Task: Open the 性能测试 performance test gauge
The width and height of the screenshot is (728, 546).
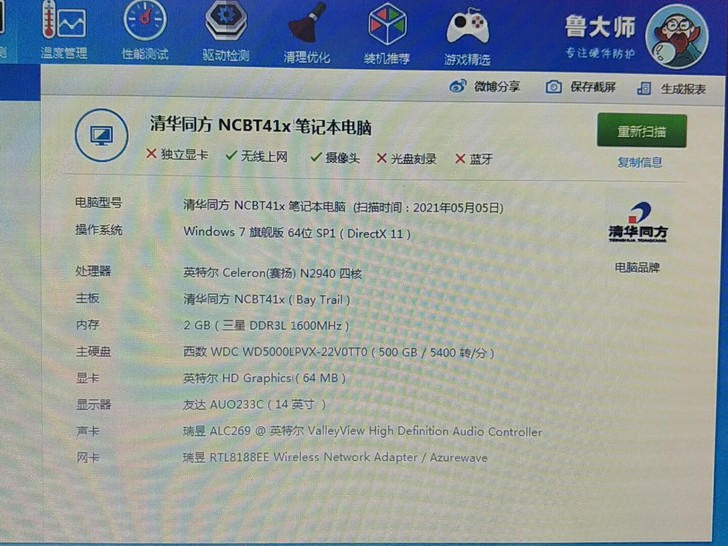Action: click(145, 30)
